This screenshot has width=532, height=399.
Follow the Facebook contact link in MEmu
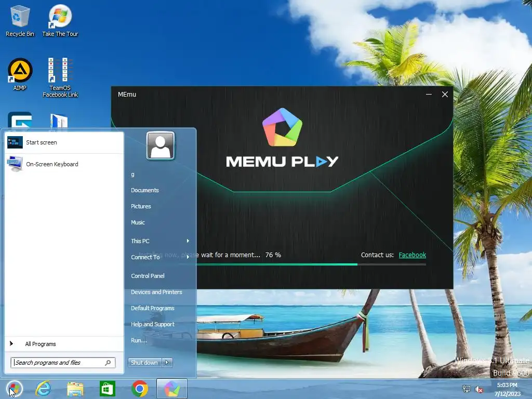coord(412,255)
